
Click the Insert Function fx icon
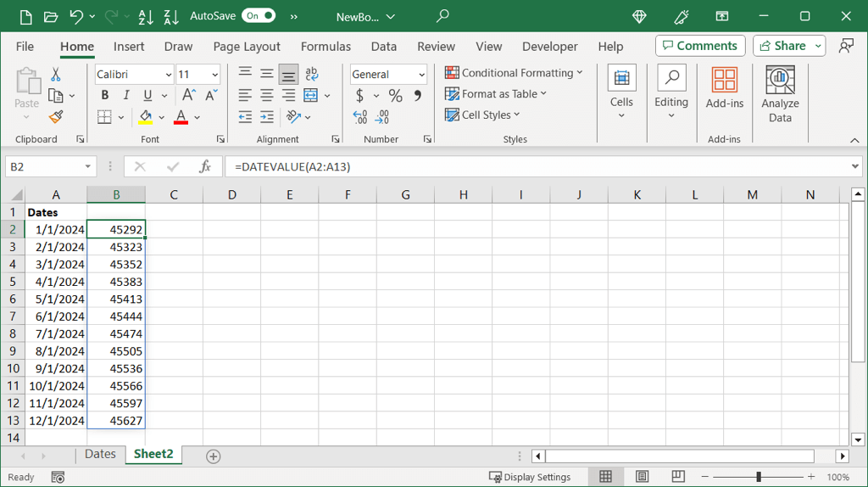(x=204, y=167)
